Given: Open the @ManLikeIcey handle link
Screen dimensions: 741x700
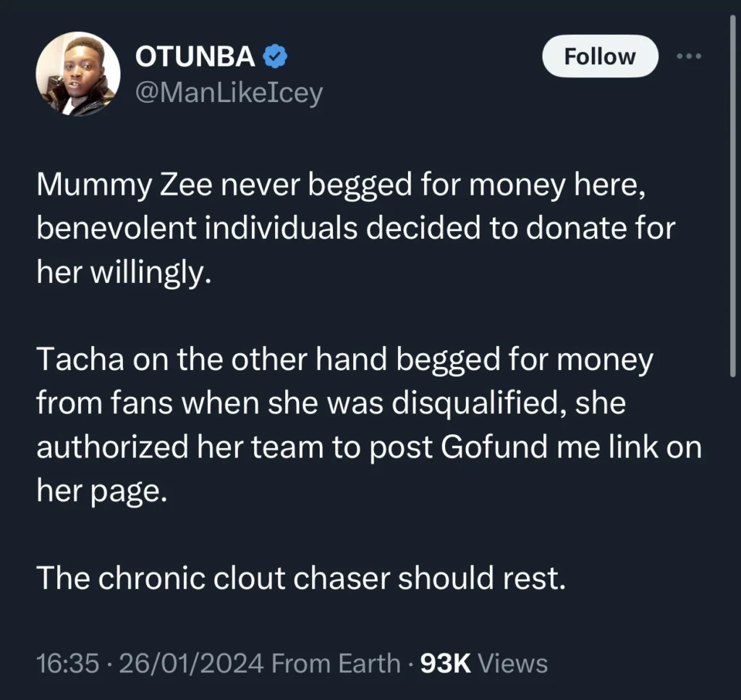Looking at the screenshot, I should coord(229,93).
